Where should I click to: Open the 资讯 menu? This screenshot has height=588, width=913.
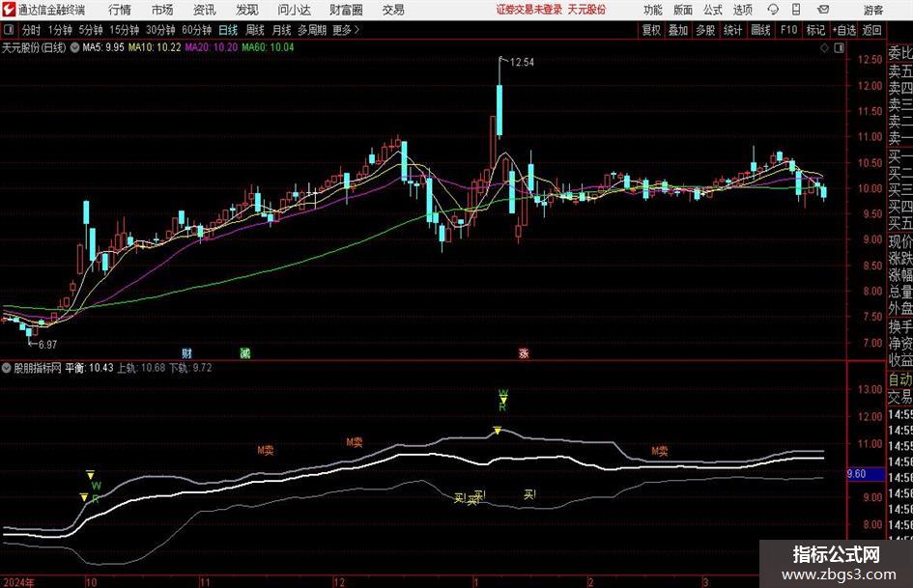coord(204,10)
